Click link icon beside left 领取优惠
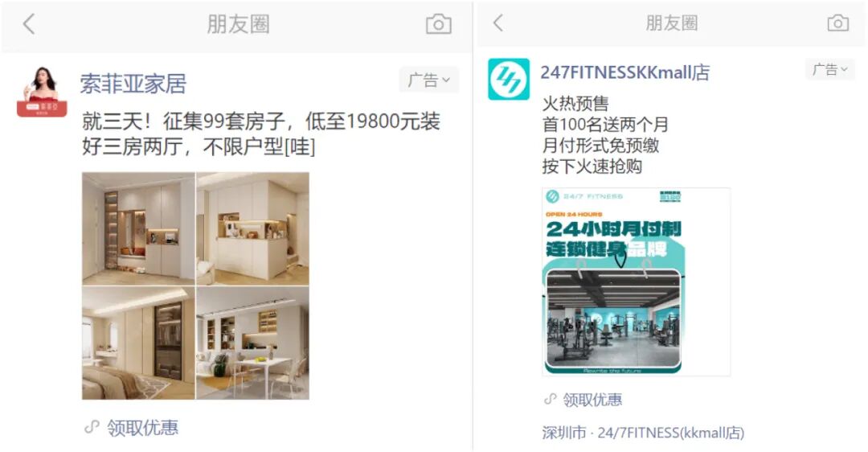This screenshot has width=868, height=452. click(x=92, y=427)
